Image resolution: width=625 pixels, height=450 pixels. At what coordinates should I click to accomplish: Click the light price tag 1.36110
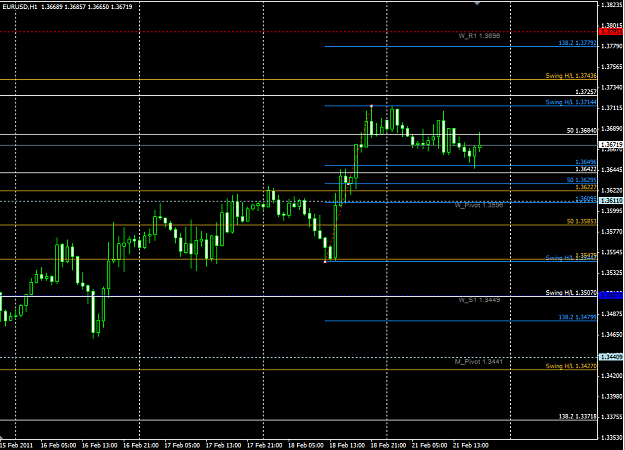(x=611, y=201)
